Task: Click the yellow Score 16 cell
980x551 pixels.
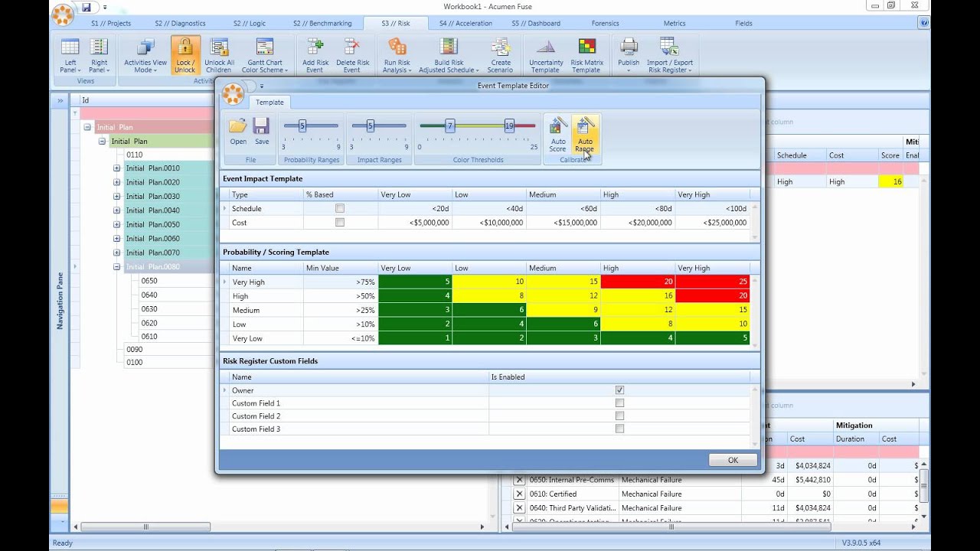Action: [x=890, y=182]
